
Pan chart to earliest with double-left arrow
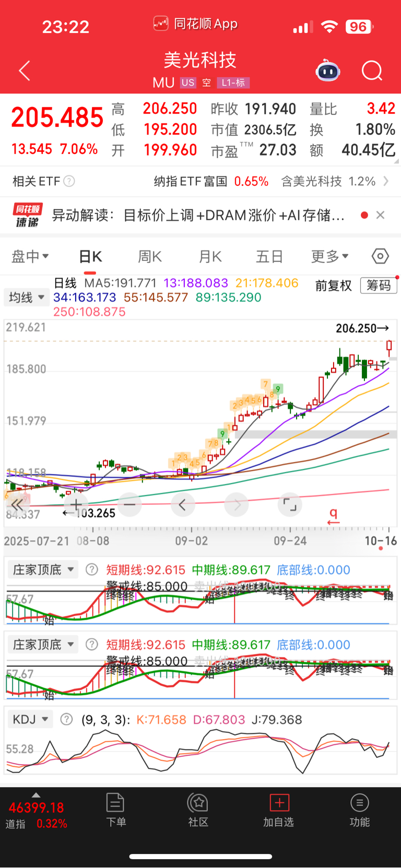[17, 504]
